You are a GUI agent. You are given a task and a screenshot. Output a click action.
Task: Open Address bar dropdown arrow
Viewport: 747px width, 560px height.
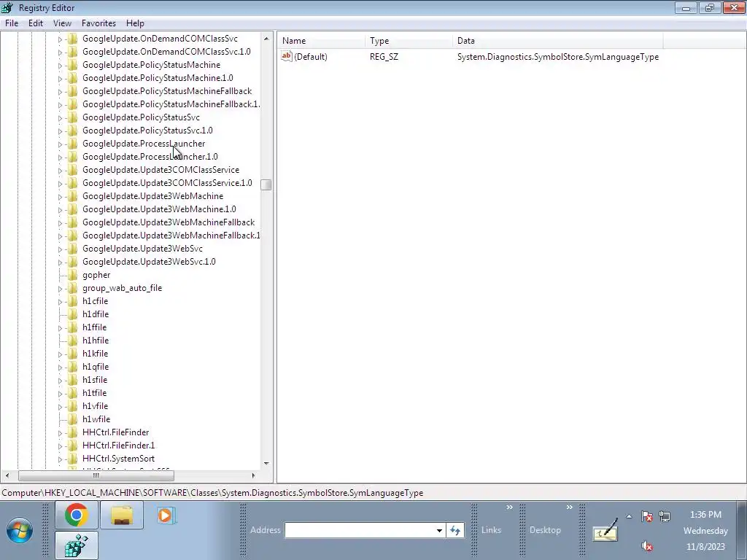pos(439,530)
